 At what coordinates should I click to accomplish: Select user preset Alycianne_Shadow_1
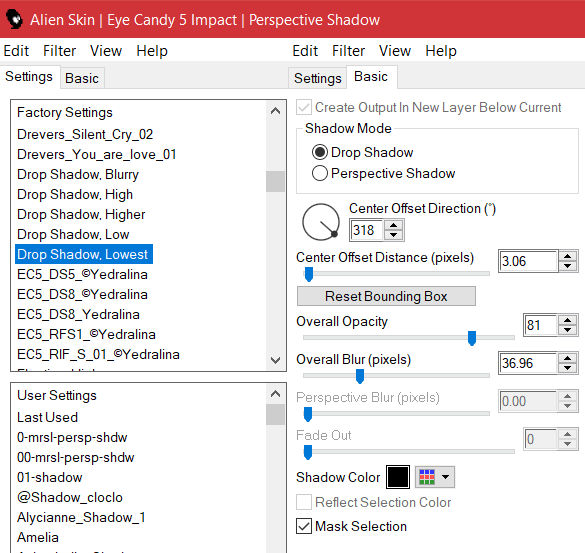click(81, 517)
